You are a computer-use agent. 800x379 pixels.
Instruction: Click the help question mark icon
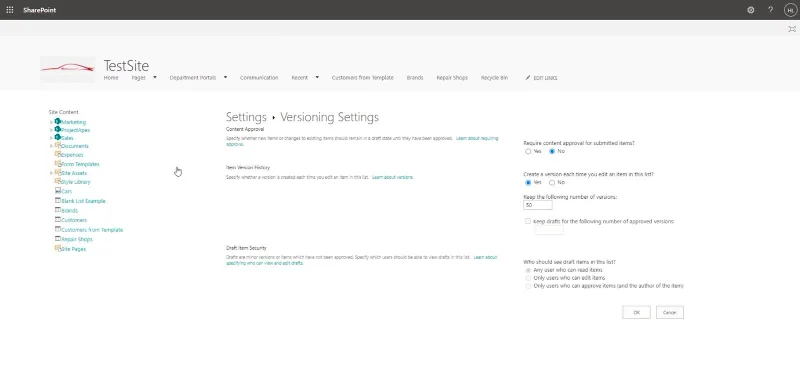[770, 10]
